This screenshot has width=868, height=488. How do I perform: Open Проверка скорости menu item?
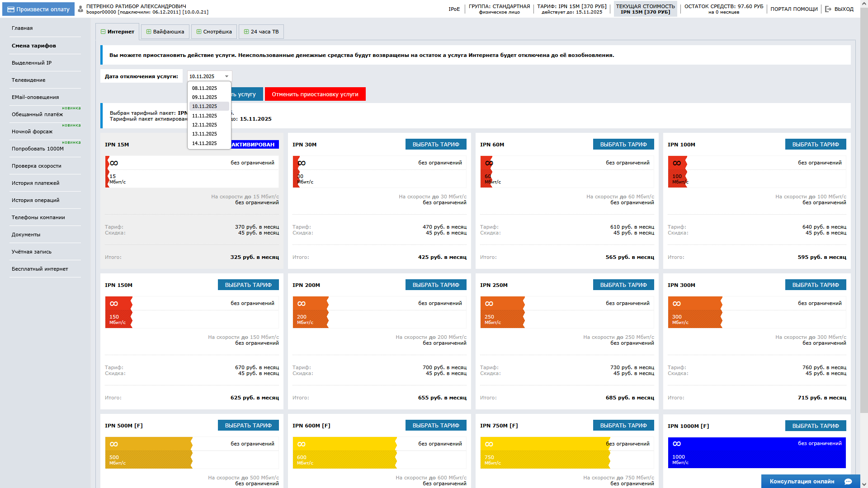pyautogui.click(x=36, y=166)
